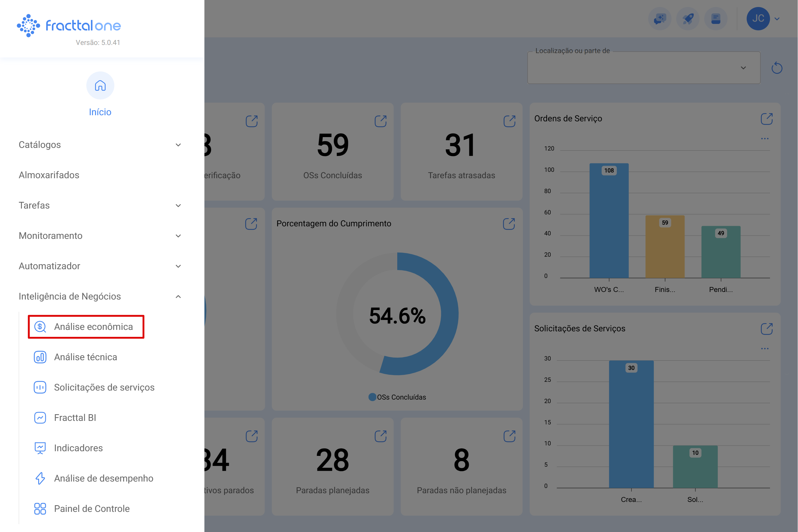Viewport: 798px width, 532px height.
Task: Click the Fracttal BI icon
Action: 40,418
